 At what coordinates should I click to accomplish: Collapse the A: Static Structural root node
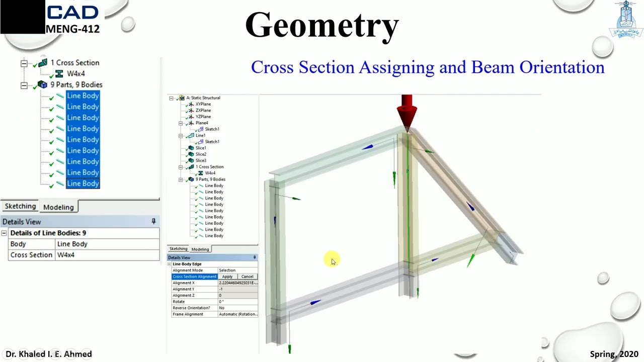coord(171,98)
